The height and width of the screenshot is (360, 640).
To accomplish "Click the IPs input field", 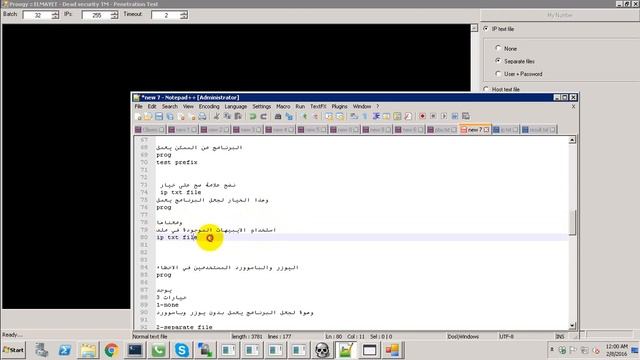I will [x=96, y=15].
